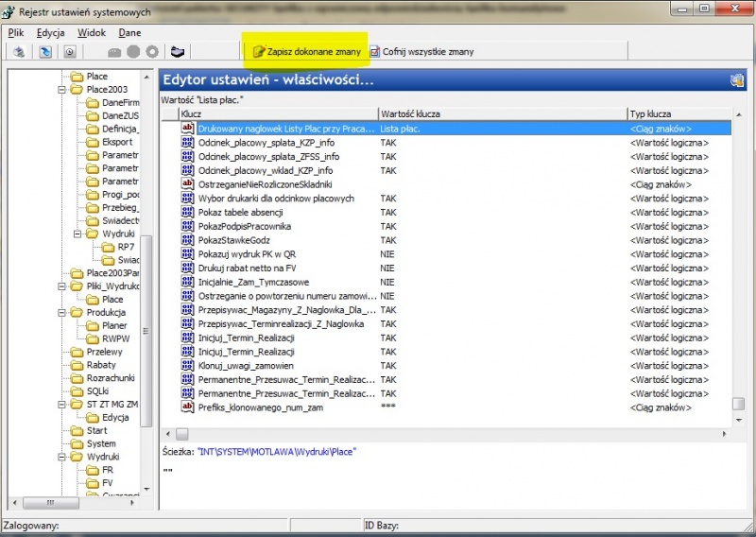Screen dimensions: 756x537
Task: Click Zapisz dokonane zmany button
Action: point(307,52)
